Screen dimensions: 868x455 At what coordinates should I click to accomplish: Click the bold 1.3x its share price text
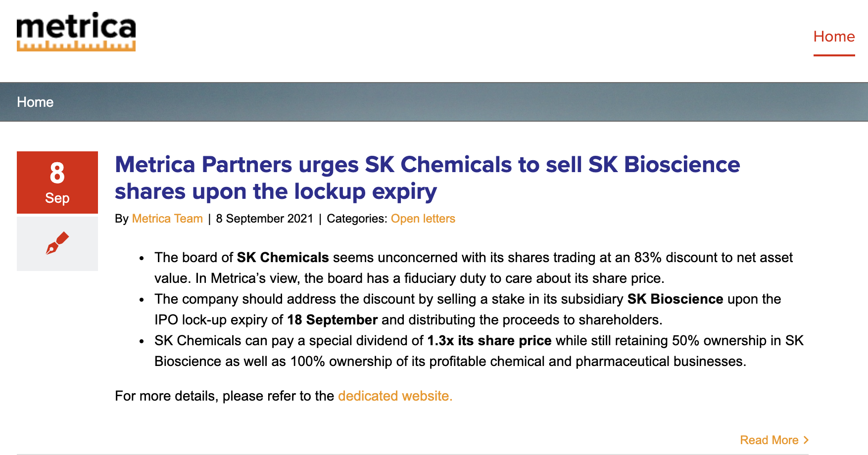pyautogui.click(x=489, y=341)
